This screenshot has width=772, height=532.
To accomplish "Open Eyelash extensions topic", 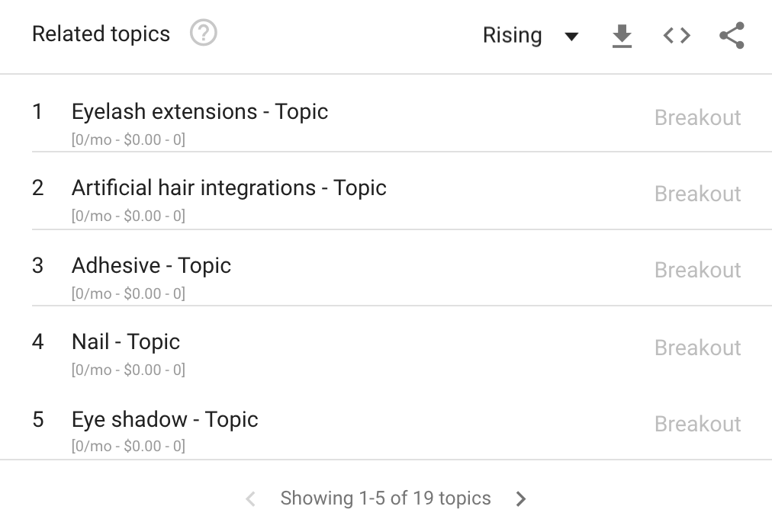I will pos(200,112).
